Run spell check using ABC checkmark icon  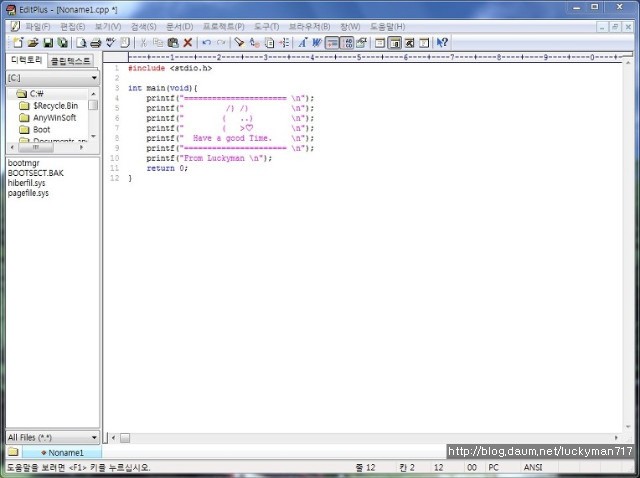(110, 42)
